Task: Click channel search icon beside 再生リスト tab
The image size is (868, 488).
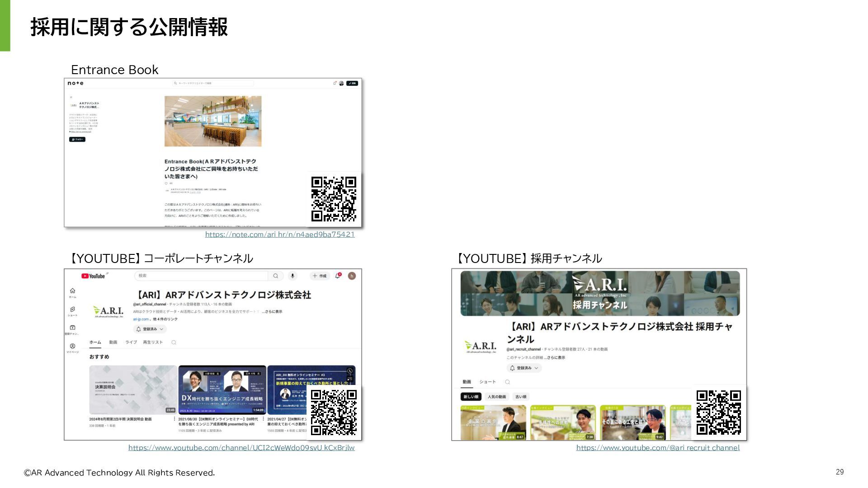Action: click(x=174, y=343)
